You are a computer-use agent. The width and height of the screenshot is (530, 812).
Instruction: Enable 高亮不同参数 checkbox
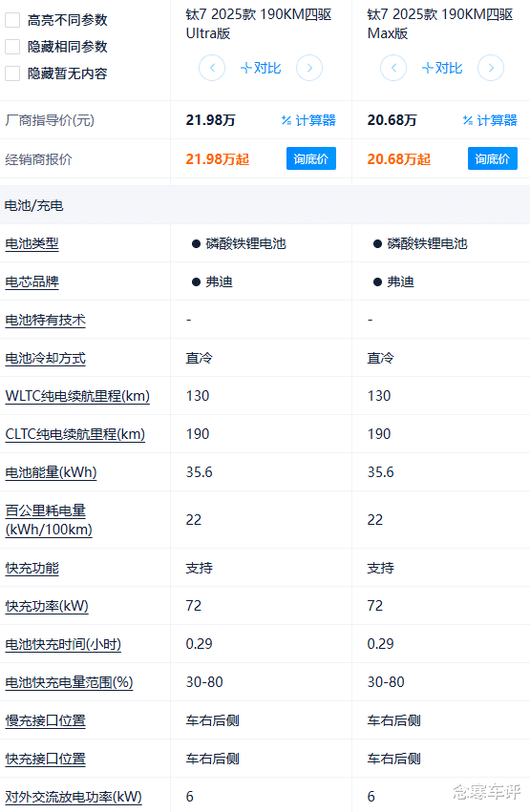[12, 20]
